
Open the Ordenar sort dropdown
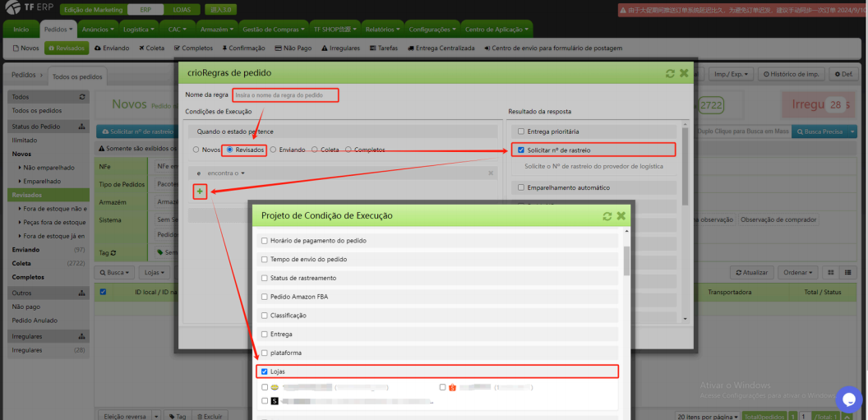(797, 273)
